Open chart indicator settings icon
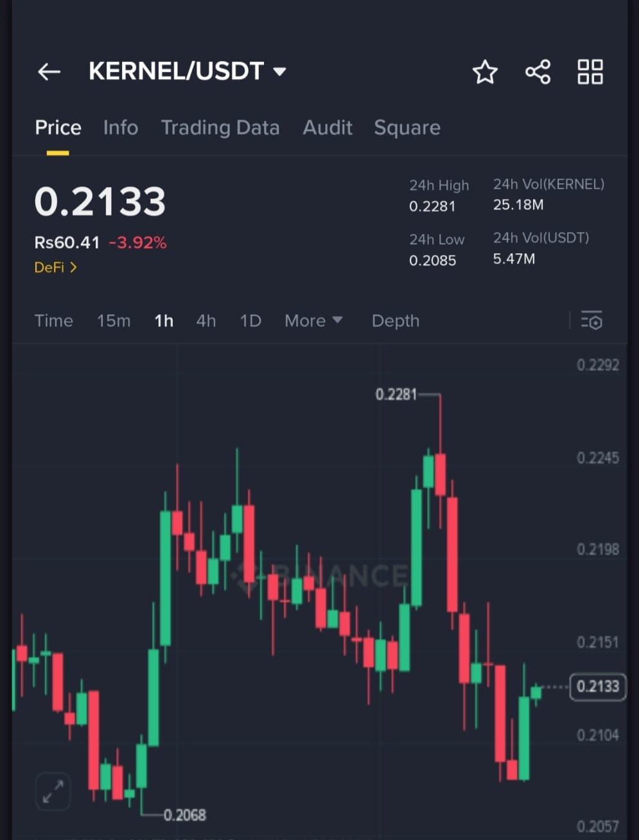This screenshot has width=639, height=840. tap(591, 320)
